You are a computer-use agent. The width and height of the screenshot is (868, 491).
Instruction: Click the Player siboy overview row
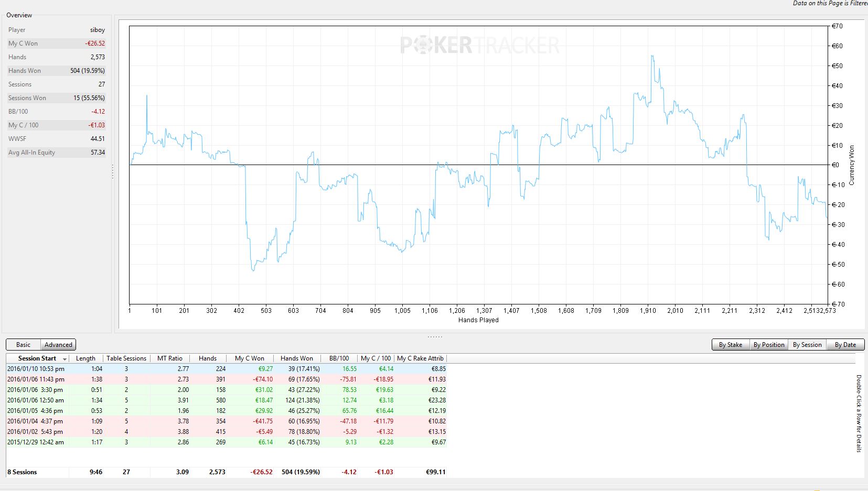coord(57,30)
